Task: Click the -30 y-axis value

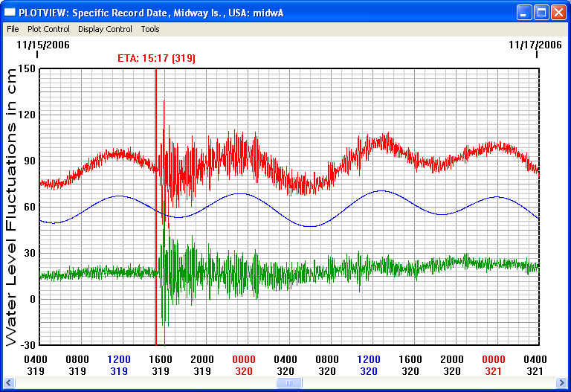Action: tap(27, 345)
